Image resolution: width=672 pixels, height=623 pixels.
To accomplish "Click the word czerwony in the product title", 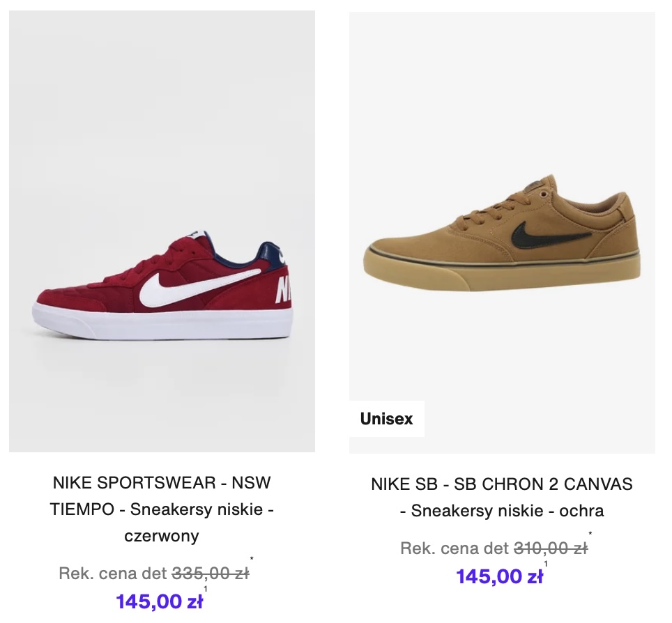I will pyautogui.click(x=162, y=536).
